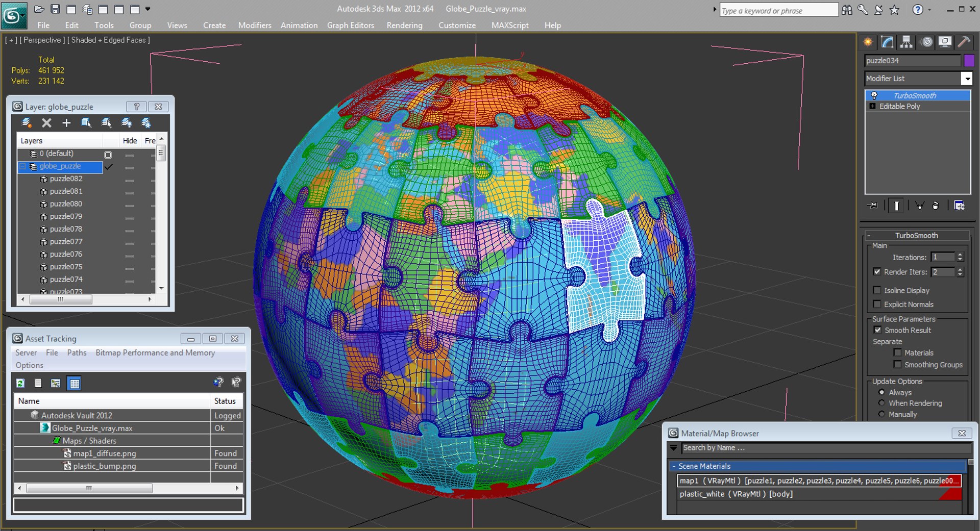This screenshot has width=980, height=531.
Task: Open the Create command panel tab
Action: [x=868, y=42]
